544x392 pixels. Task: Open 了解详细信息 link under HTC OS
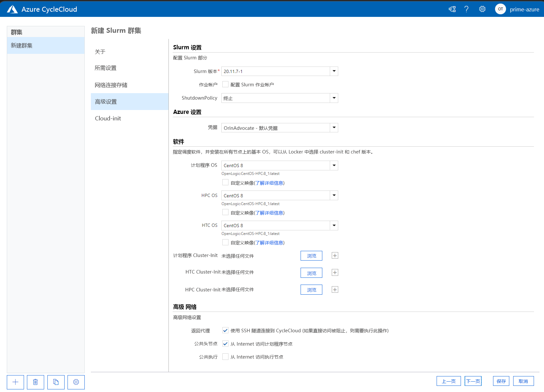pyautogui.click(x=269, y=243)
